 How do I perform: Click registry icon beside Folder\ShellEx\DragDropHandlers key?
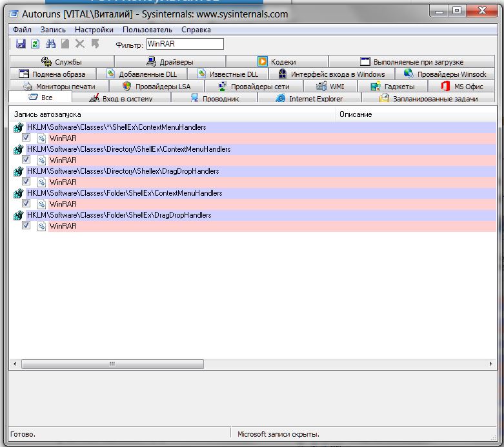[x=19, y=215]
